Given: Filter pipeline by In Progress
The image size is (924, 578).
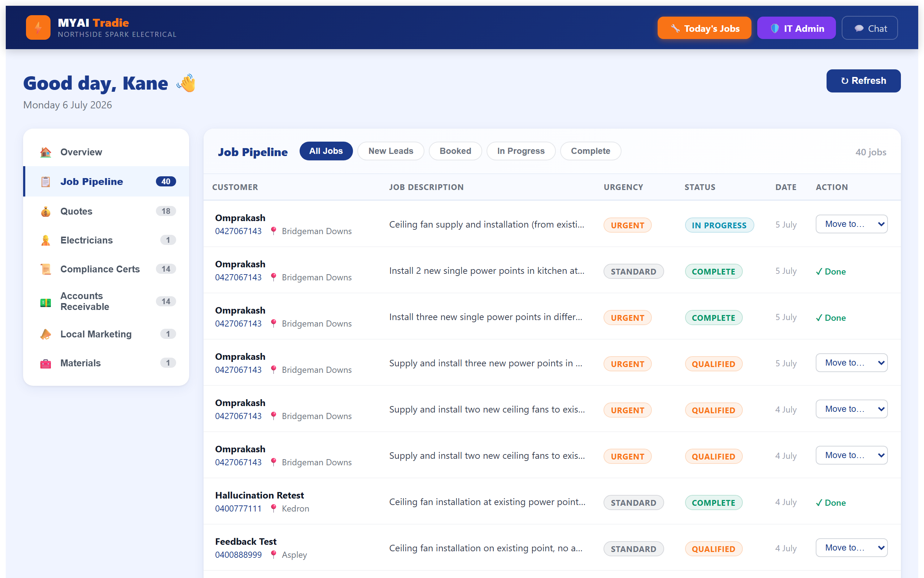Looking at the screenshot, I should [x=521, y=151].
